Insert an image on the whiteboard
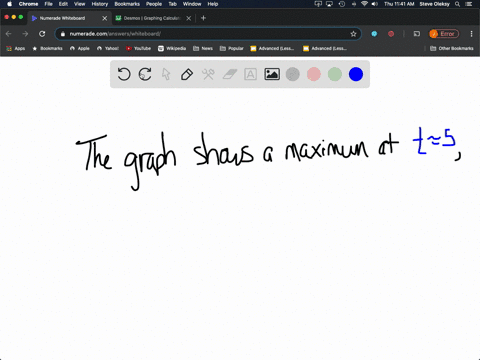Screen dimensions: 480x360 tap(272, 74)
